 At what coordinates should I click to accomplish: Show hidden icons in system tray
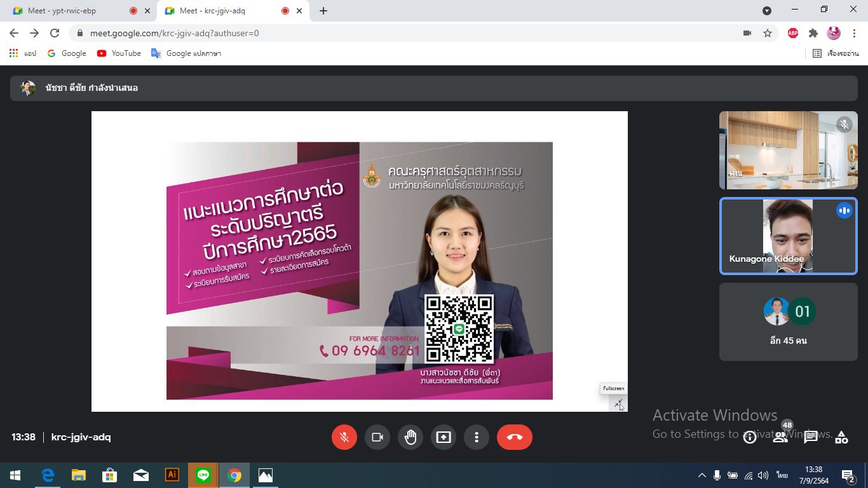(x=702, y=475)
